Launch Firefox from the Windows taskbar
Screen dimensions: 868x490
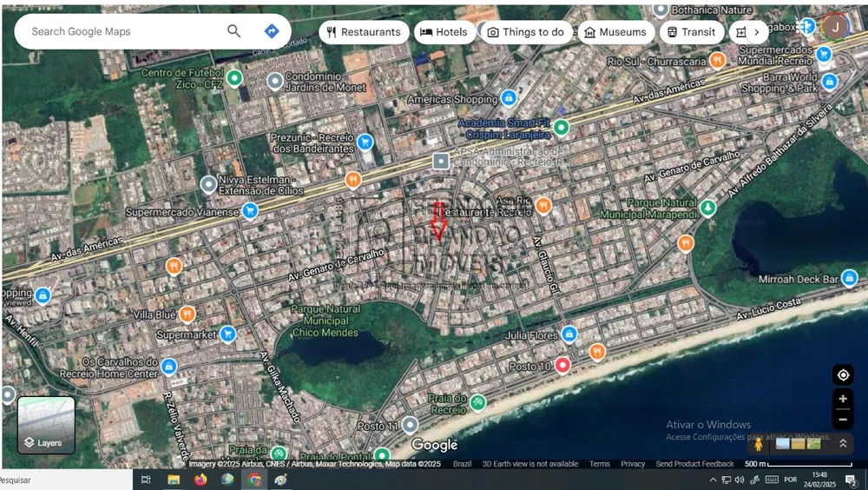[x=201, y=480]
